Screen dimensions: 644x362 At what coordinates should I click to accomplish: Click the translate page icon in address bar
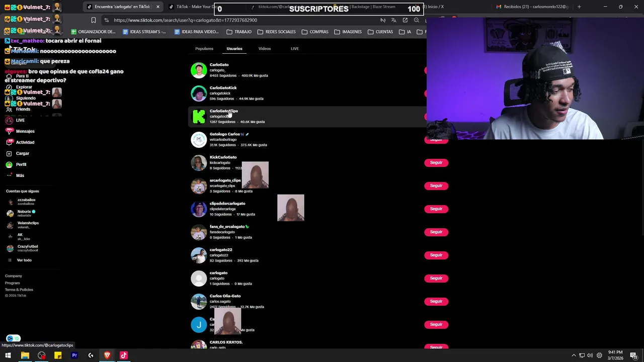coord(393,20)
